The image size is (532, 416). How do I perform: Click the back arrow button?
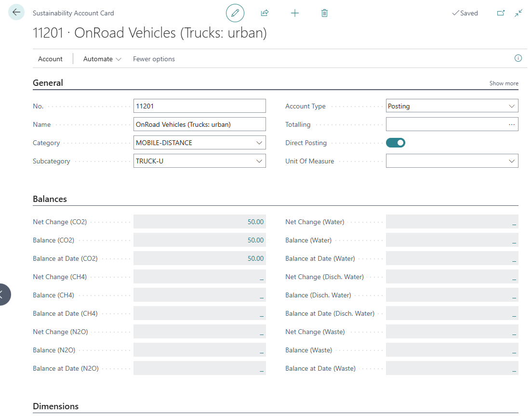coord(16,13)
